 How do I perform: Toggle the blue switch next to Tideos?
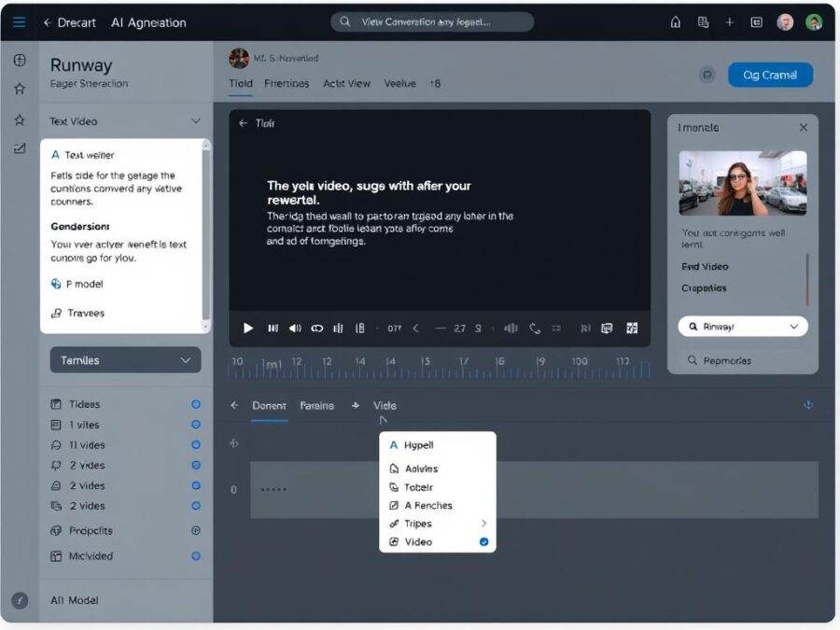(195, 404)
